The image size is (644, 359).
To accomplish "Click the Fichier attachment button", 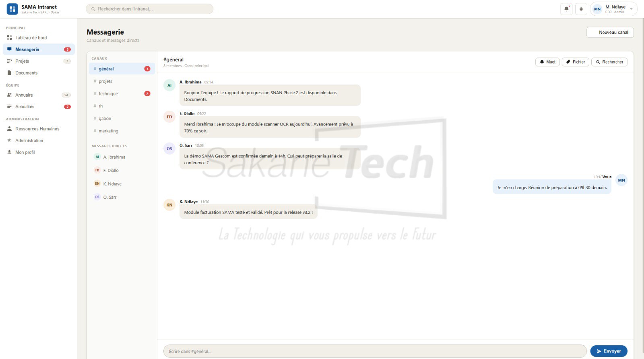I will [x=575, y=62].
